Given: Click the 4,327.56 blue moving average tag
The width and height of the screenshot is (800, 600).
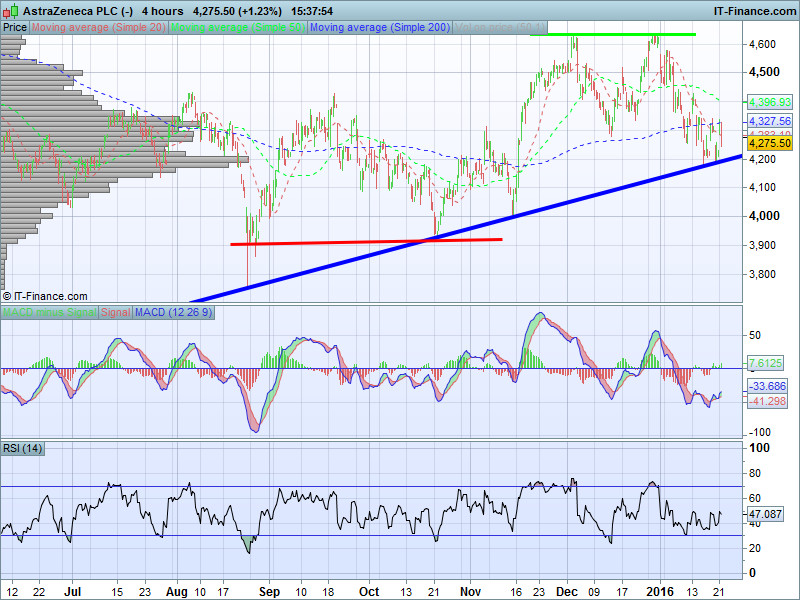Looking at the screenshot, I should tap(770, 121).
